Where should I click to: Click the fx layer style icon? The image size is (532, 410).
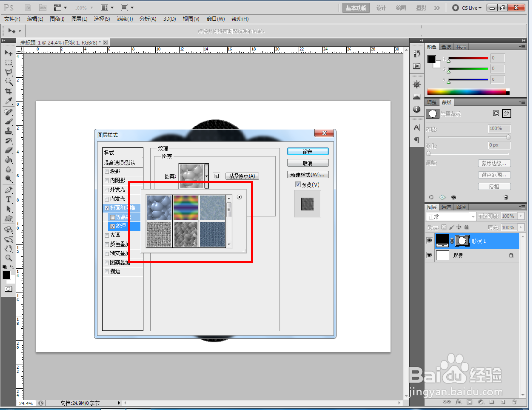(458, 402)
